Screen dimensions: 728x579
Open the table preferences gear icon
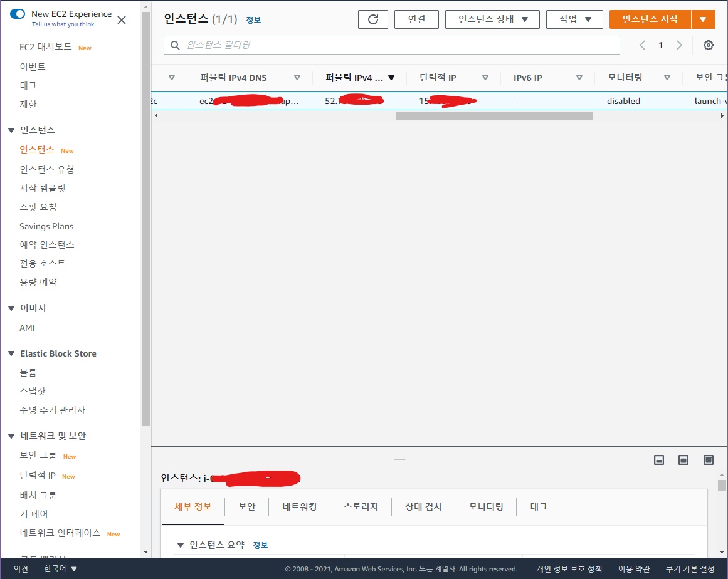pyautogui.click(x=708, y=45)
